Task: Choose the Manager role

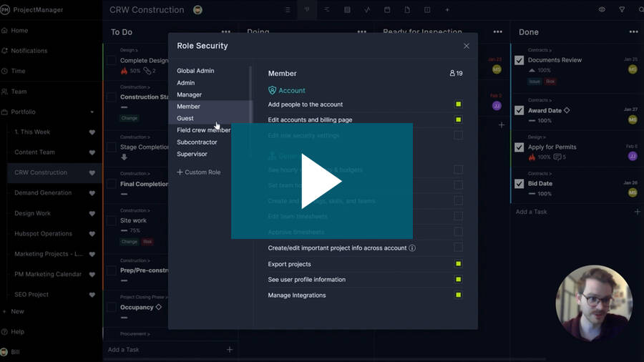Action: click(189, 94)
